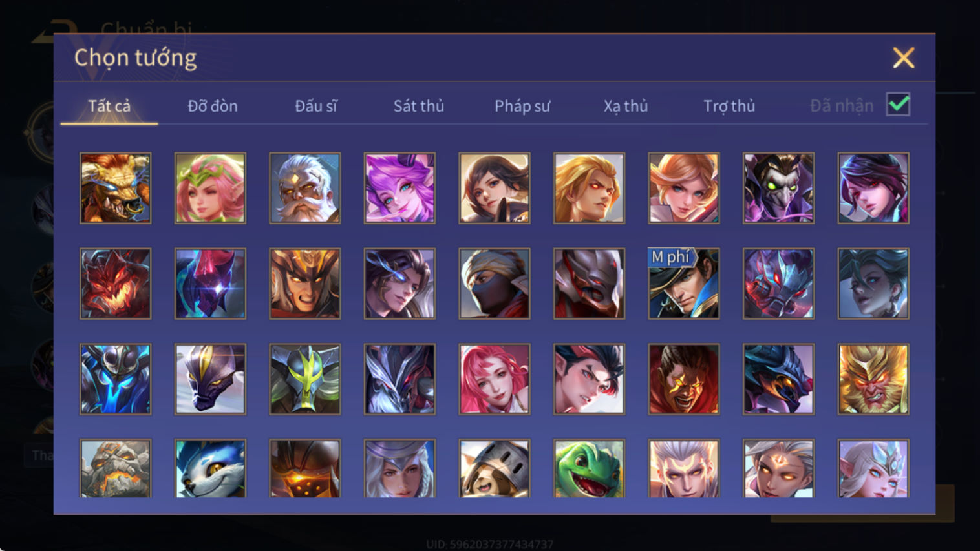Choose the hero labeled M phí

(683, 284)
